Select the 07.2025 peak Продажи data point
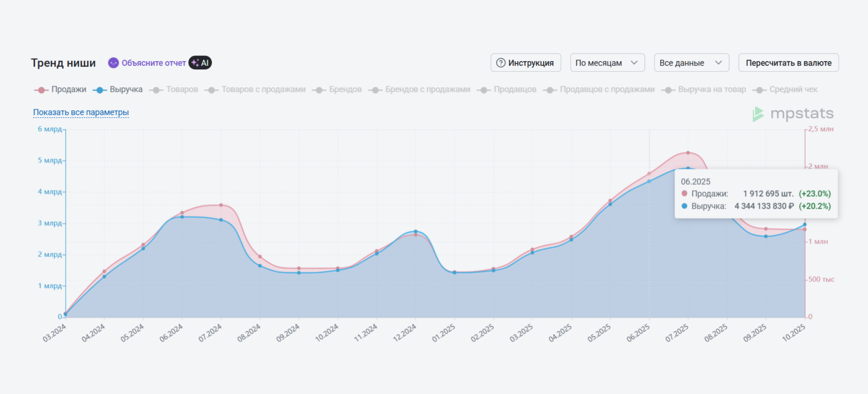This screenshot has width=868, height=394. pos(688,153)
